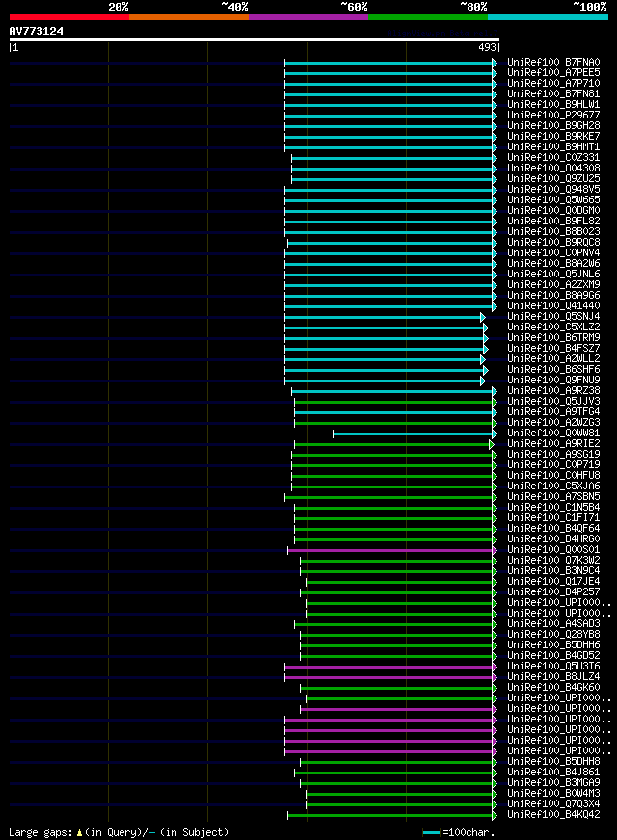Image resolution: width=617 pixels, height=840 pixels.
Task: Click the short cyan alignment bar for Q0WW81
Action: tap(415, 433)
